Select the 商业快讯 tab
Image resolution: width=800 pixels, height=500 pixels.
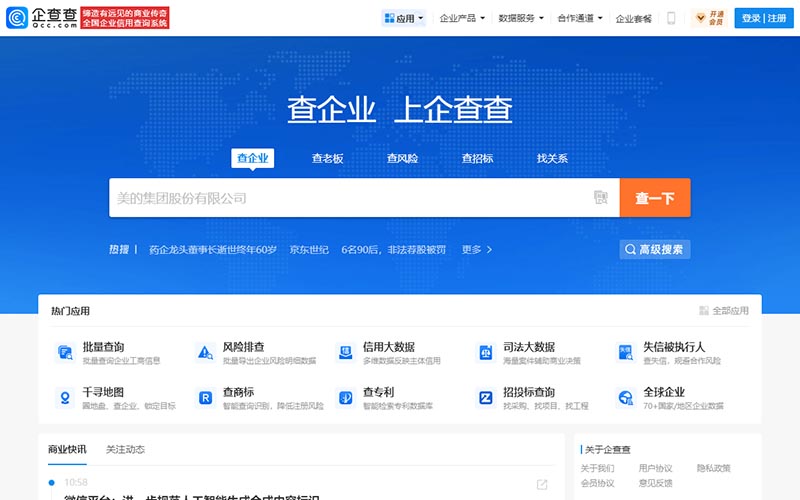tap(67, 449)
